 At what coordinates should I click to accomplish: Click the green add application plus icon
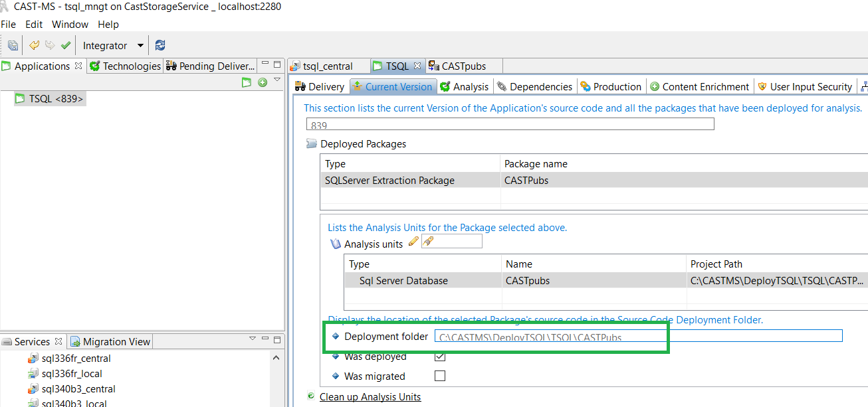(x=263, y=82)
